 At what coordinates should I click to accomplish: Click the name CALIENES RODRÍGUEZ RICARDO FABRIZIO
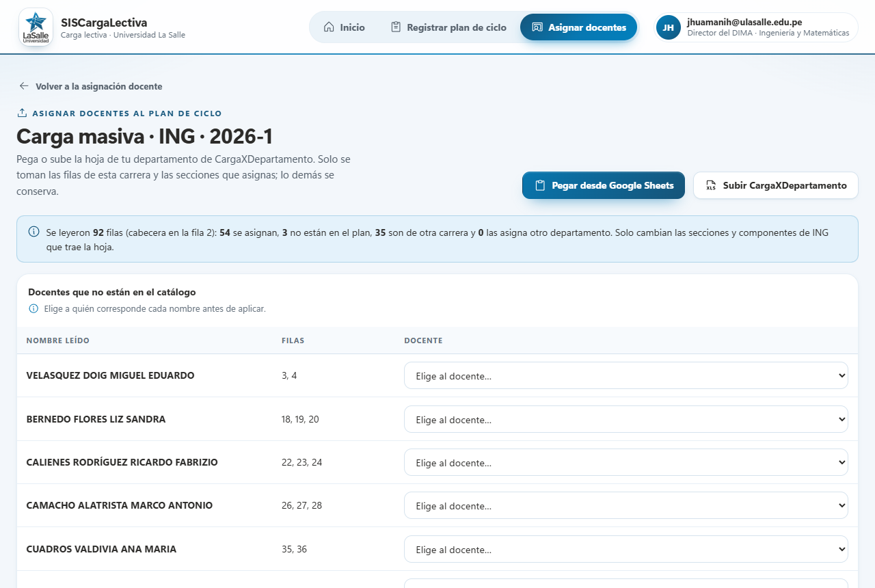pyautogui.click(x=122, y=462)
